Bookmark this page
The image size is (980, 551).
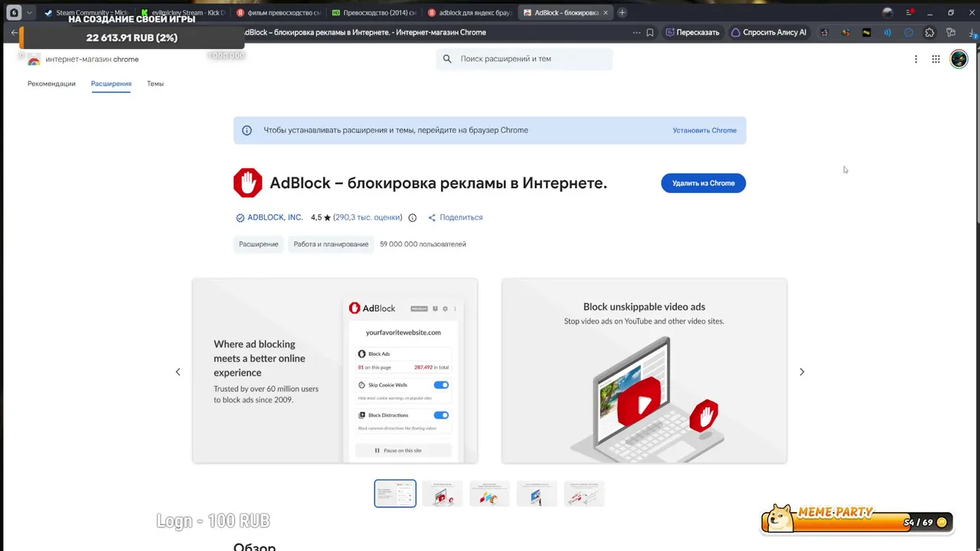pos(650,33)
